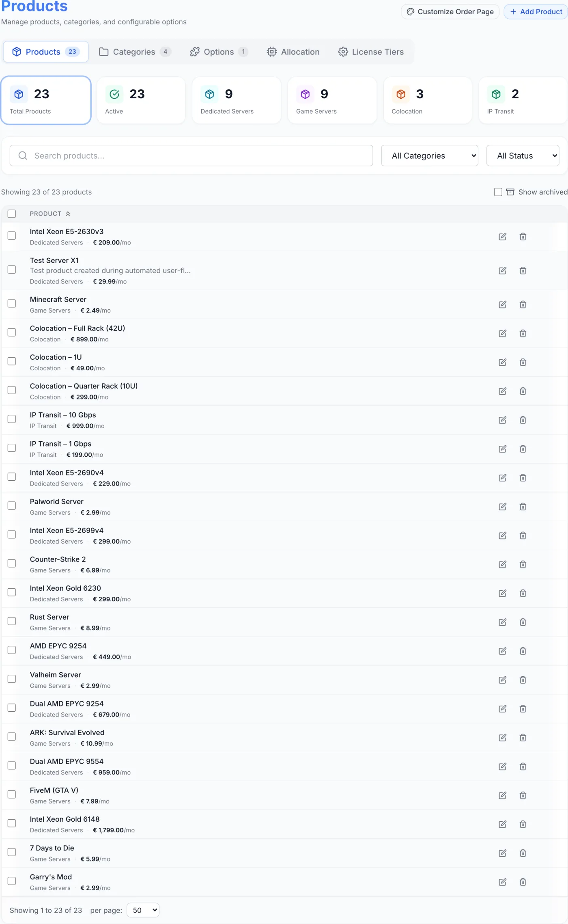Click the Dual AMD EPYC 9554 name
Image resolution: width=568 pixels, height=924 pixels.
click(x=67, y=761)
